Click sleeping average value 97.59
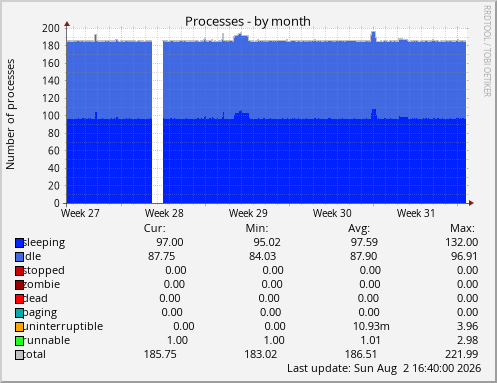497x383 pixels. [x=364, y=242]
